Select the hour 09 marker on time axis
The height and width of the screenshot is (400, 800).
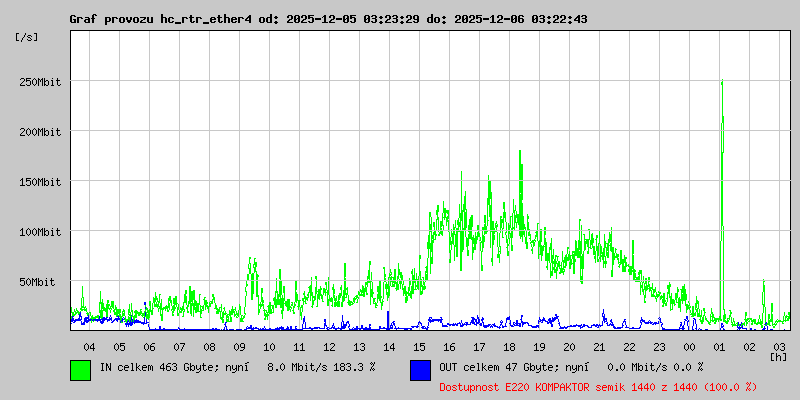(x=239, y=346)
